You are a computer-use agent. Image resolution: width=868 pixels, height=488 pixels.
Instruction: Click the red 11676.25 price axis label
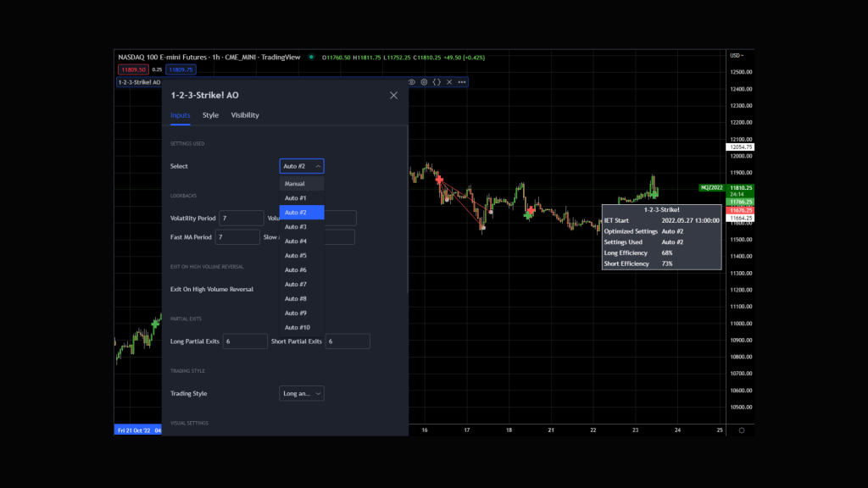coord(741,210)
